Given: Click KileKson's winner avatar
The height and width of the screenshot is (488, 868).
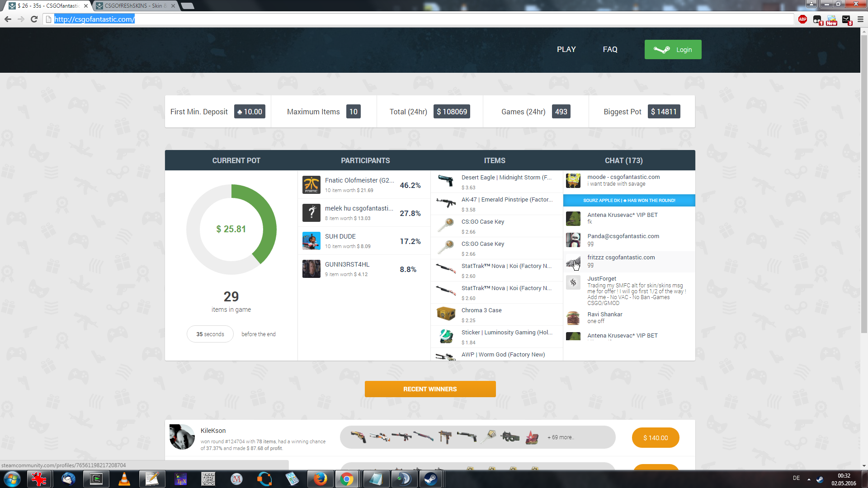Looking at the screenshot, I should 182,437.
